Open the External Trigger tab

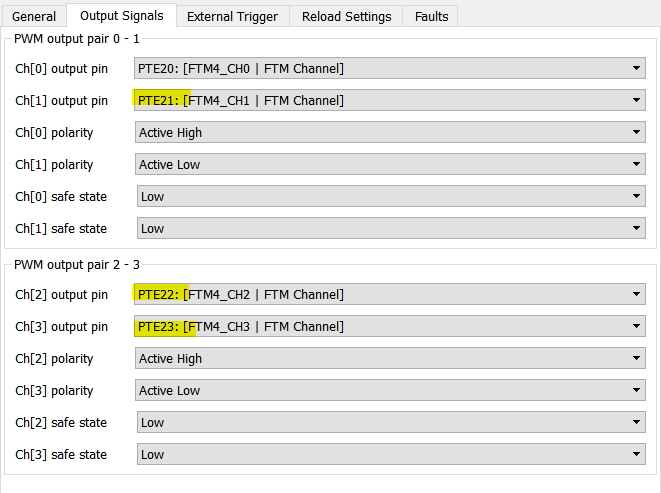[x=232, y=16]
